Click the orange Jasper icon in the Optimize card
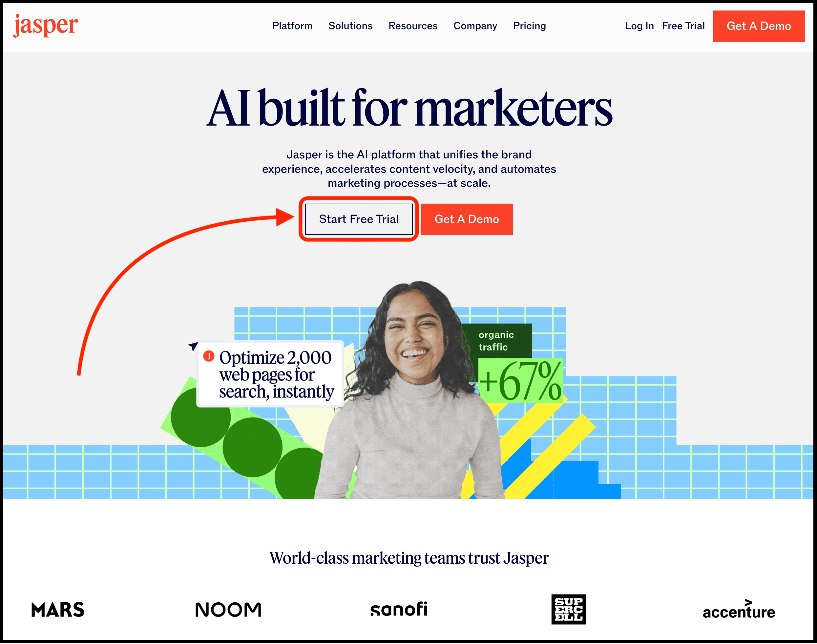 pos(209,356)
